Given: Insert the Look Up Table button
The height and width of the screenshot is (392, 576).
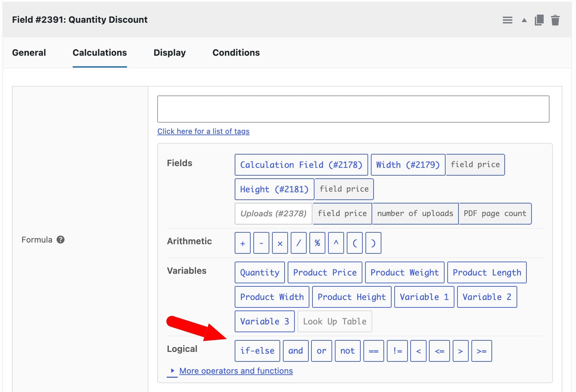Looking at the screenshot, I should click(335, 321).
